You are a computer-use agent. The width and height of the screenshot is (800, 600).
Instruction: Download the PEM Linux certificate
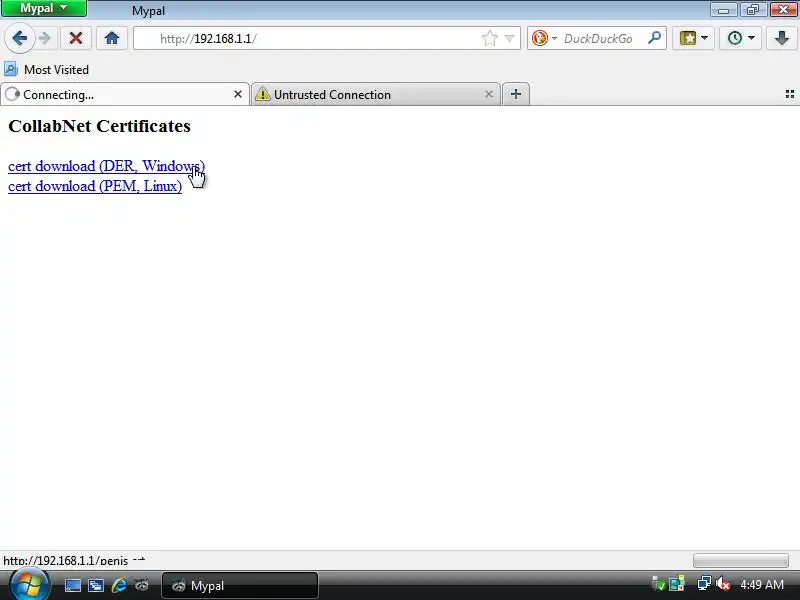pos(95,186)
